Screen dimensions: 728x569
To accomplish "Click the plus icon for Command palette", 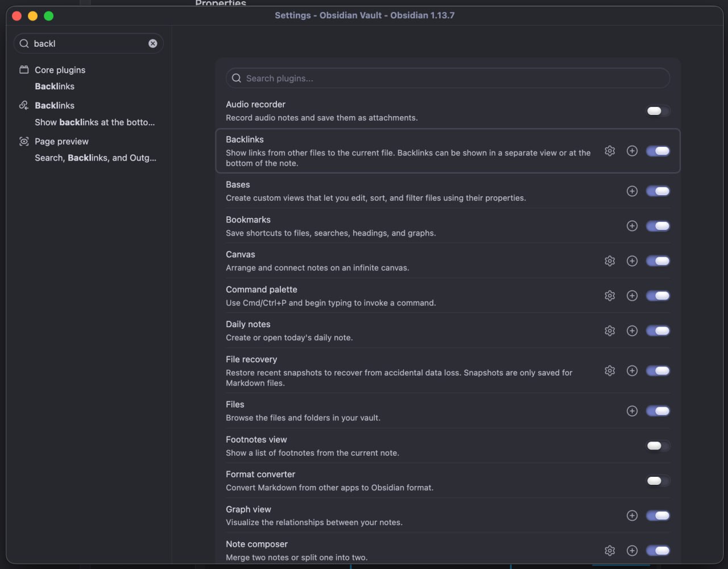I will coord(632,295).
